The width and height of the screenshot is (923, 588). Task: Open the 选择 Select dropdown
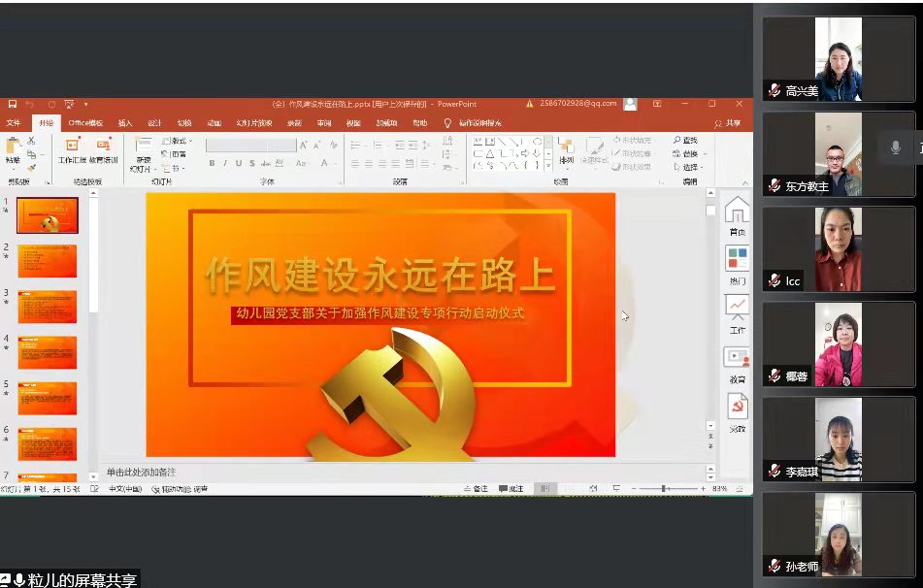click(x=687, y=167)
